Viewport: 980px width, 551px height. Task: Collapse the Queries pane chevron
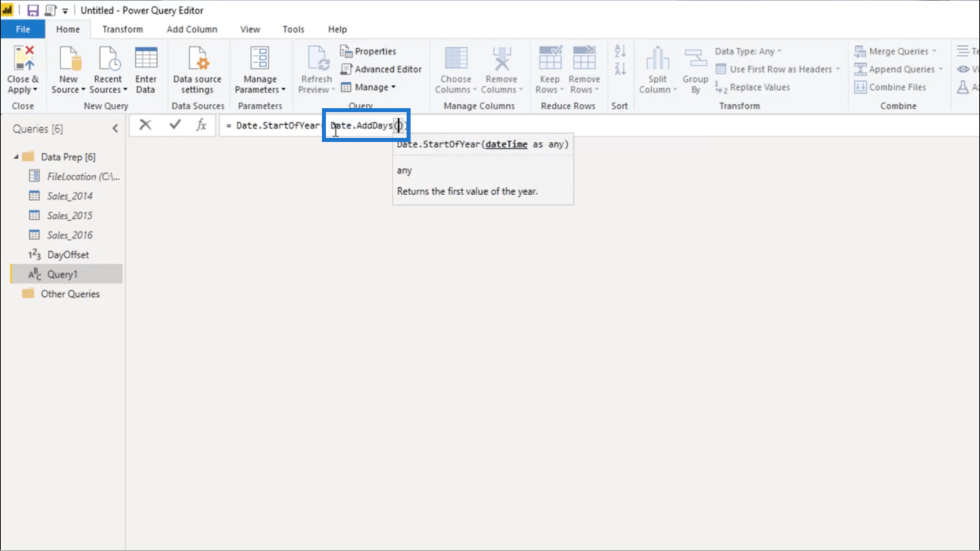[x=115, y=129]
